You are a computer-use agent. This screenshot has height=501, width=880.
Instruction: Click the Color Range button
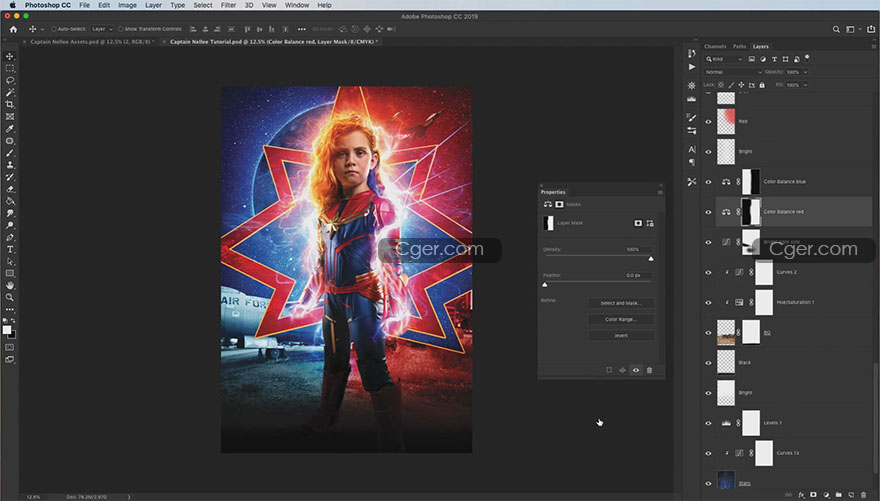click(x=621, y=319)
